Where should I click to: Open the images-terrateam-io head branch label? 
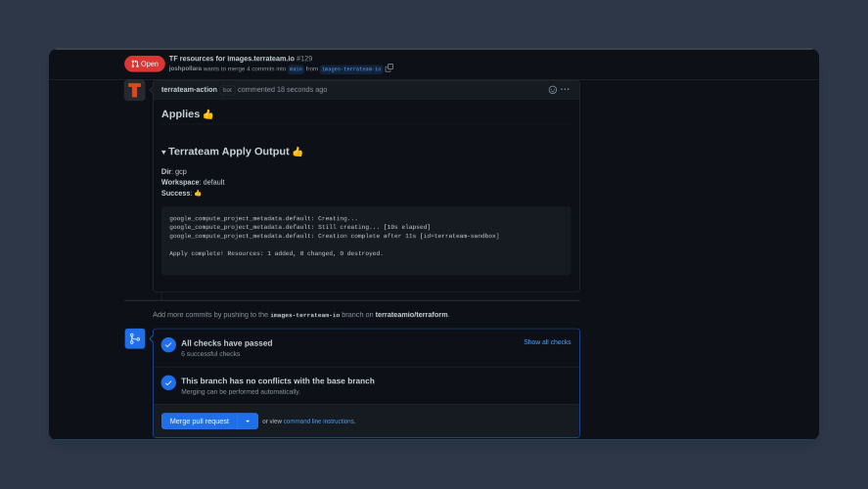(351, 69)
